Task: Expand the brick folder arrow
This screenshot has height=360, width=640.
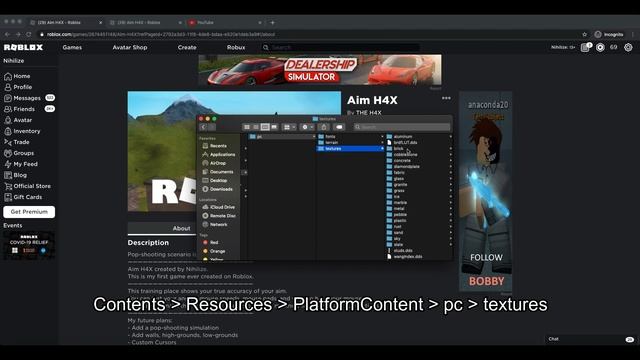Action: pyautogui.click(x=451, y=149)
